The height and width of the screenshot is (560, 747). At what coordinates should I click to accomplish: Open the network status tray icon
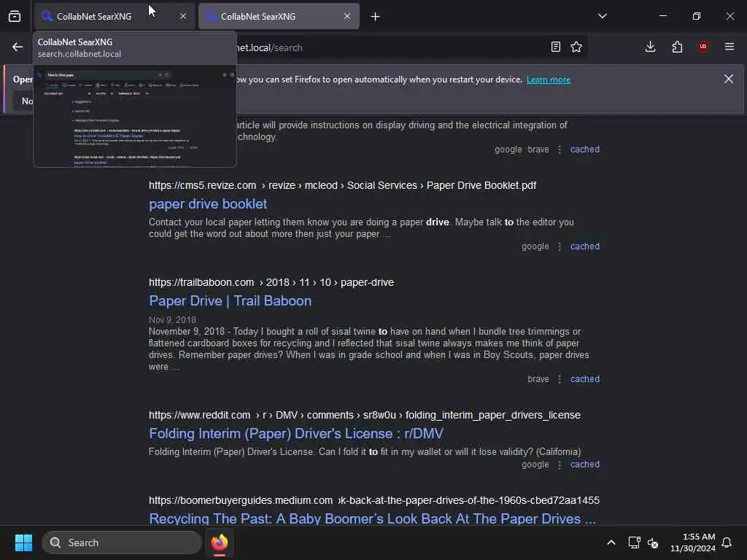(634, 542)
